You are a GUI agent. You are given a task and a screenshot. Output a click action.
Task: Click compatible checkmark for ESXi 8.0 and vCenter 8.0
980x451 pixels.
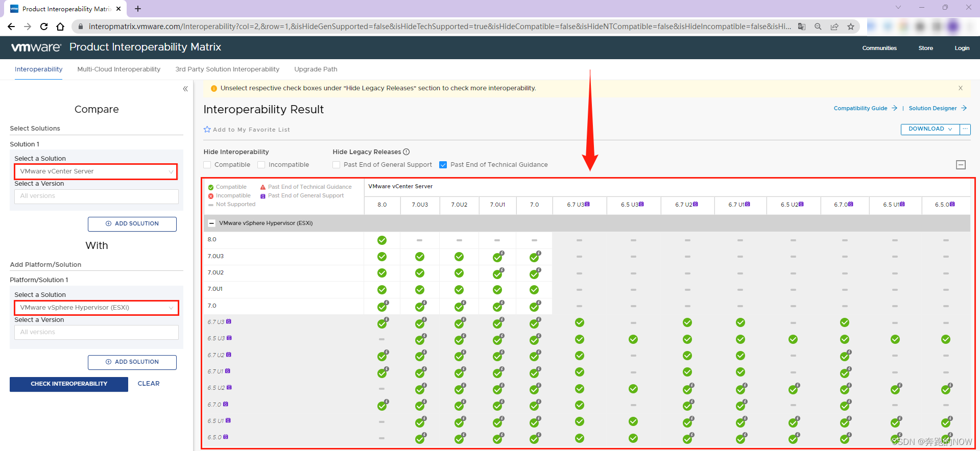[382, 240]
